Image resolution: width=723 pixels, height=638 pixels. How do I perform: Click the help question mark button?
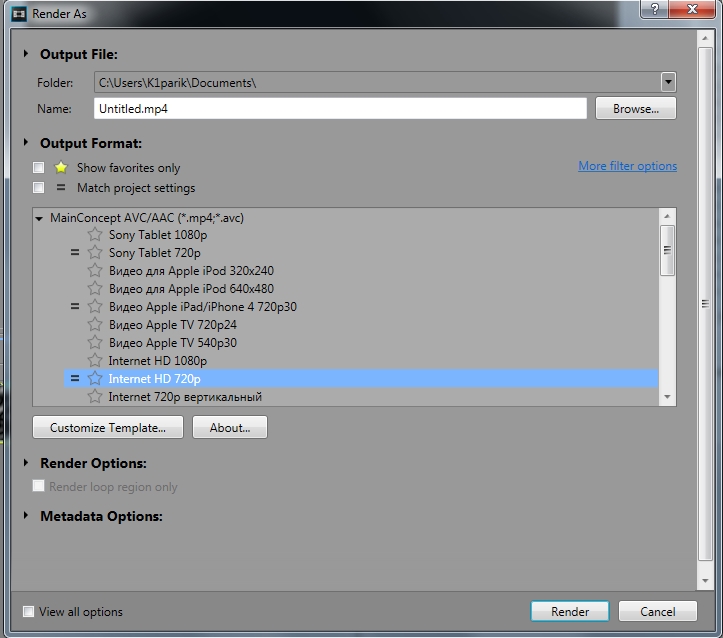pyautogui.click(x=654, y=9)
